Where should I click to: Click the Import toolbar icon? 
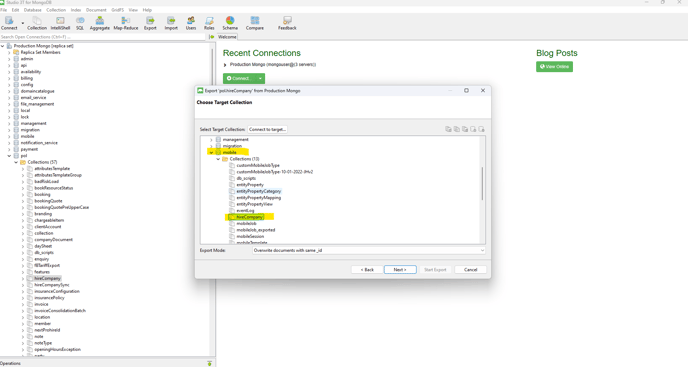point(171,23)
